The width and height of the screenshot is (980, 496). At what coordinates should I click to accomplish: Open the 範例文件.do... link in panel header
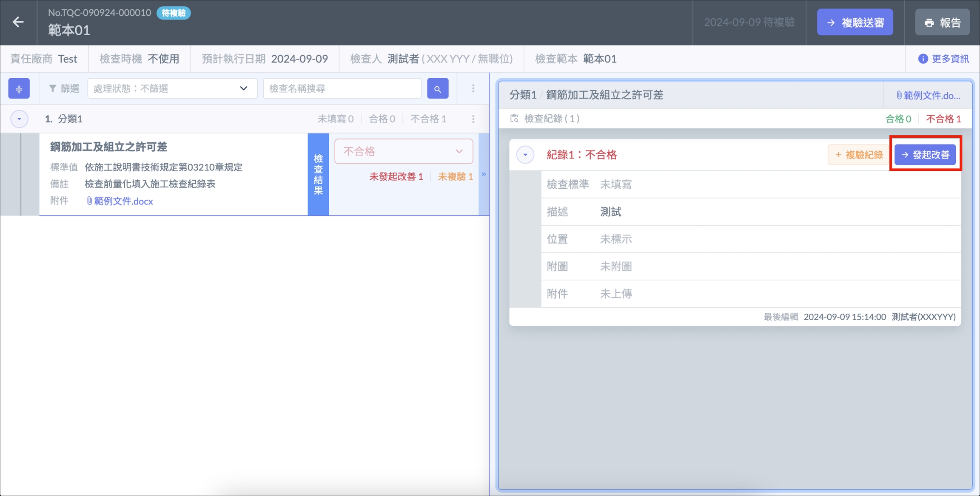coord(929,95)
